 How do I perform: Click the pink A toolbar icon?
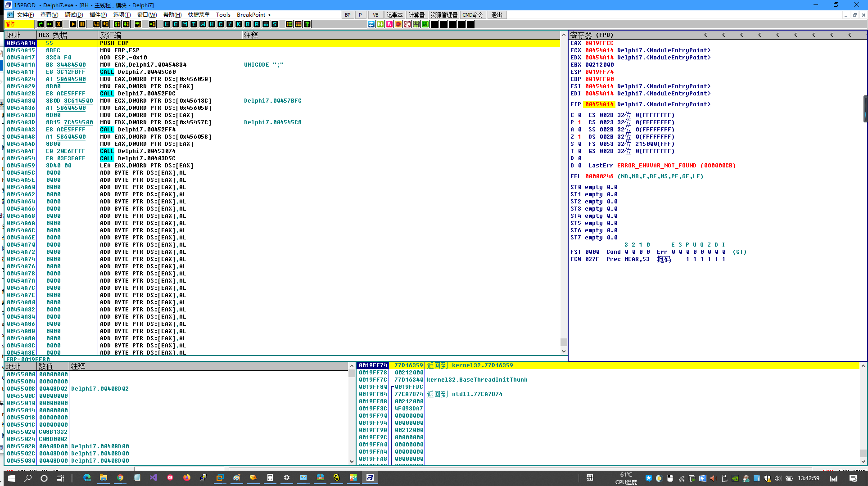[389, 24]
